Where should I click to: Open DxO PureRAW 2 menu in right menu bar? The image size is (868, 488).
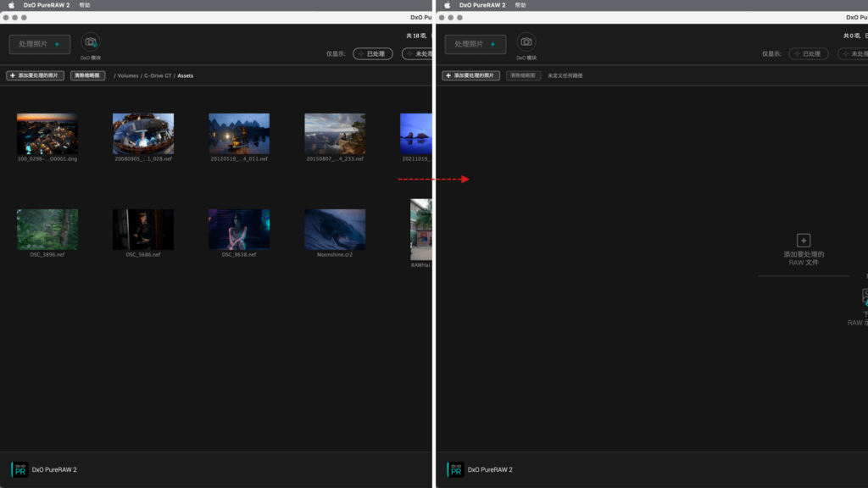point(482,5)
